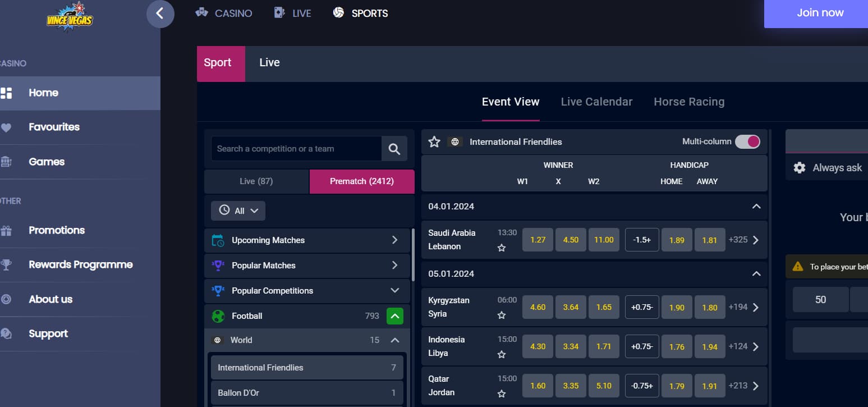Open the All time filter dropdown
The width and height of the screenshot is (868, 407).
pyautogui.click(x=238, y=211)
